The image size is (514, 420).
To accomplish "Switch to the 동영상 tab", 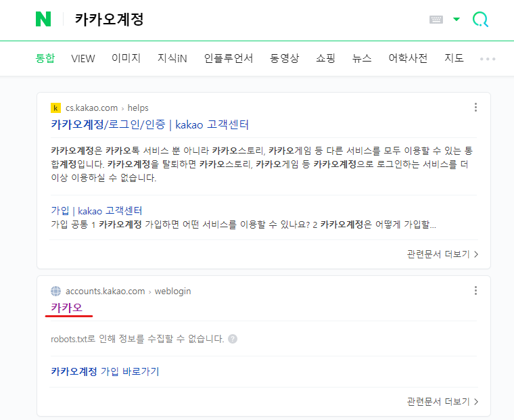I will pyautogui.click(x=284, y=58).
